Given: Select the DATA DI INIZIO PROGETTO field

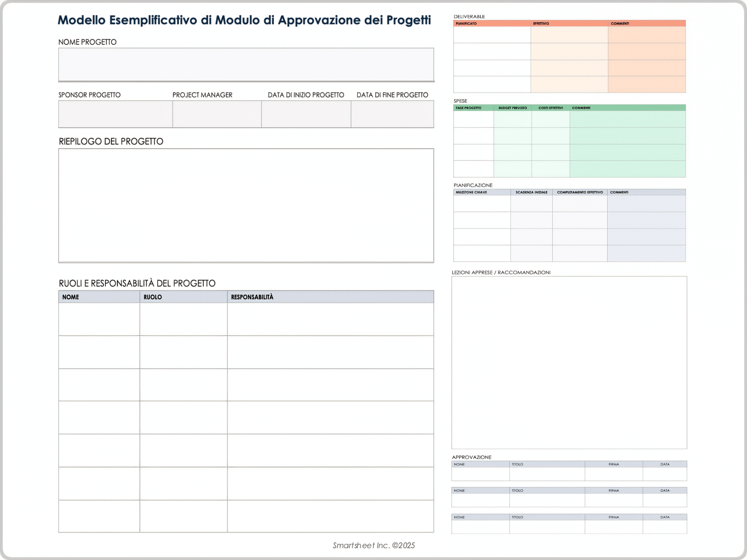Looking at the screenshot, I should pos(305,114).
